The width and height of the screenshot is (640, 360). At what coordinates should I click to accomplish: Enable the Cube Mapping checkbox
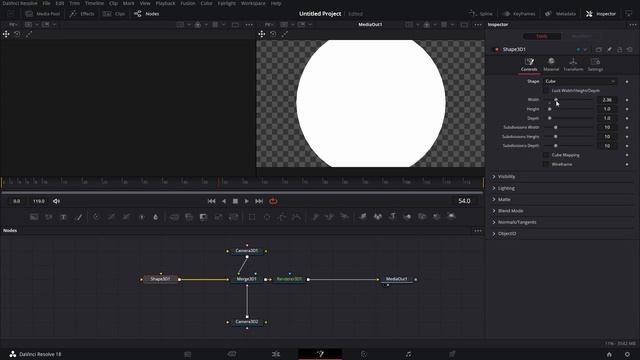[546, 155]
